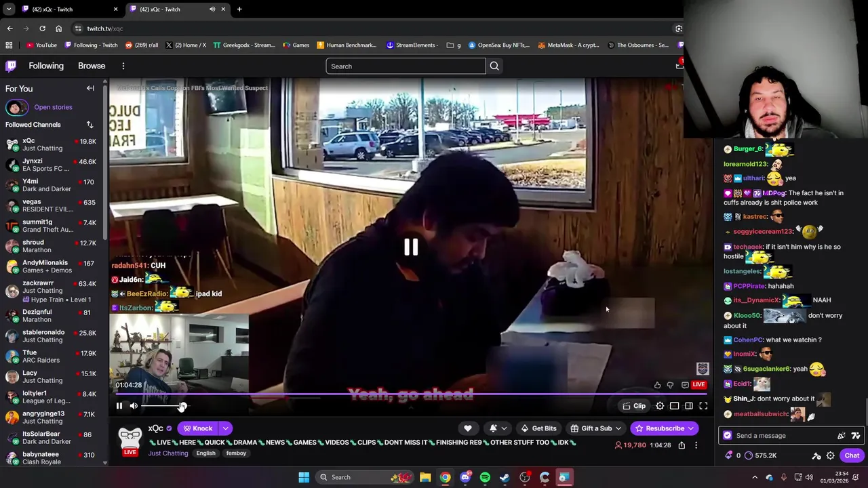868x488 pixels.
Task: Open the player settings gear
Action: (x=660, y=406)
